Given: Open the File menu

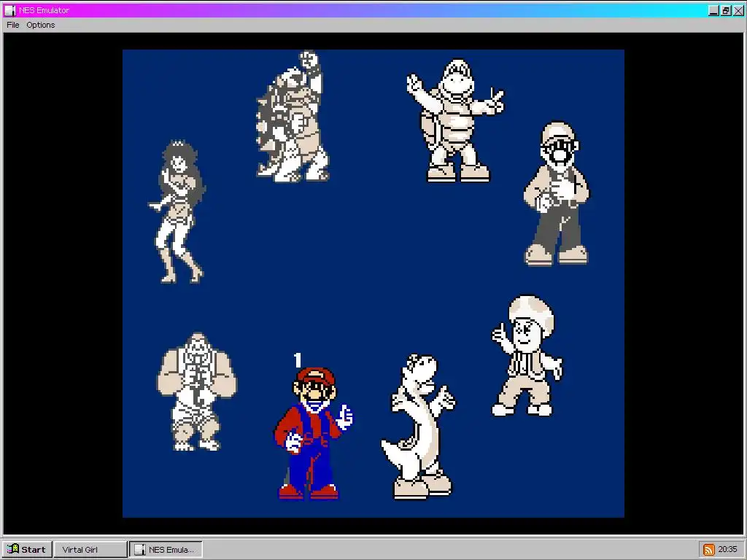Looking at the screenshot, I should click(x=13, y=25).
